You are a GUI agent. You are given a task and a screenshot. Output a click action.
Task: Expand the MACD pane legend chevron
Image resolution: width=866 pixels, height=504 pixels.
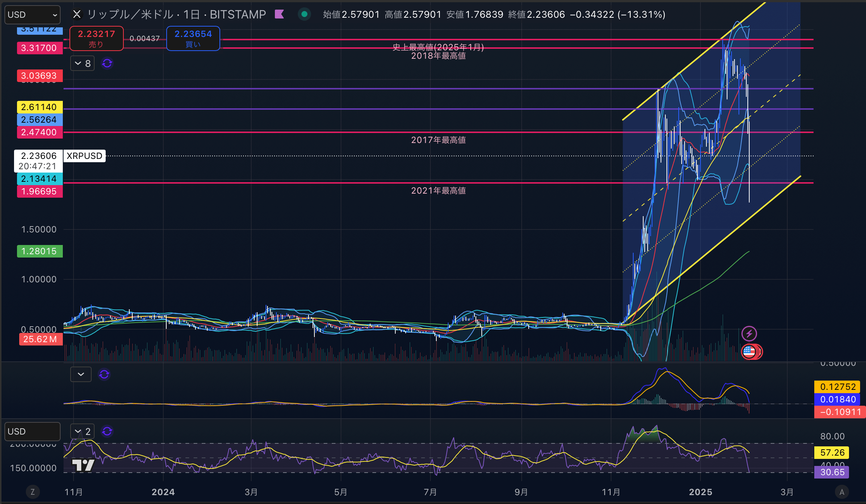point(81,374)
